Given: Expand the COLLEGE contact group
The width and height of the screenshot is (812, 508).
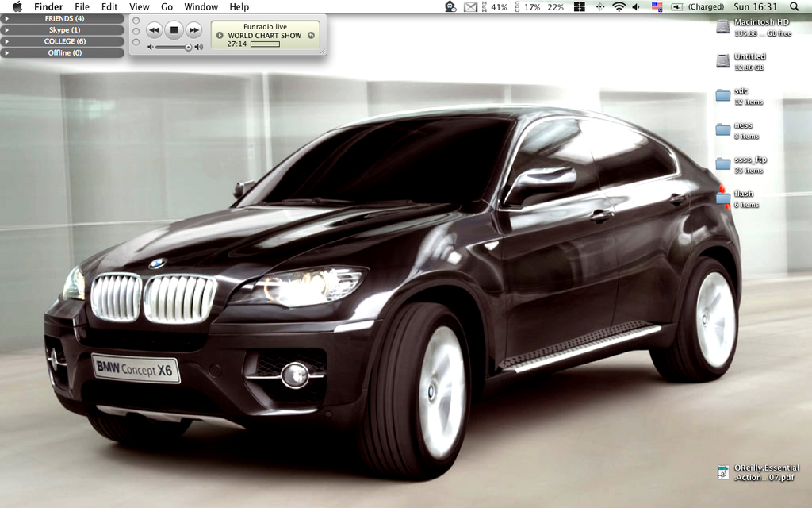Looking at the screenshot, I should coord(7,41).
